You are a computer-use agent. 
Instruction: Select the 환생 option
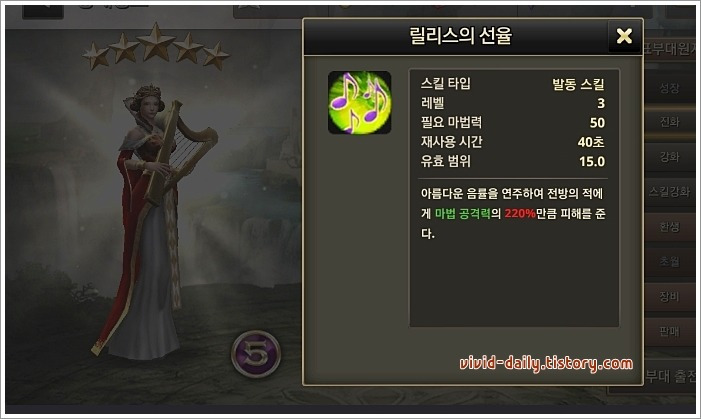669,227
